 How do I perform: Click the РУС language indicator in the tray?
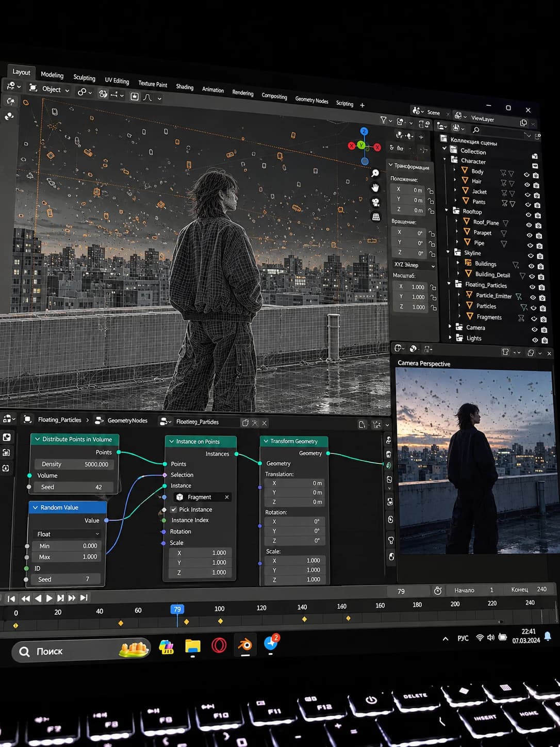point(463,638)
